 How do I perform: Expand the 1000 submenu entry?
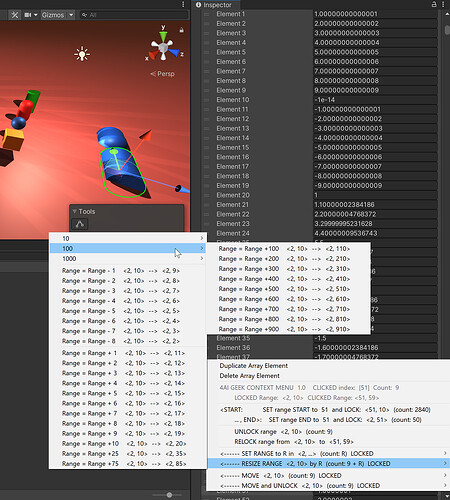tap(128, 259)
